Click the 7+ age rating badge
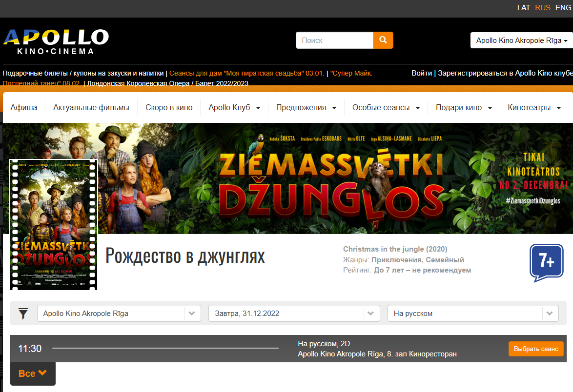573x392 pixels. pos(546,262)
